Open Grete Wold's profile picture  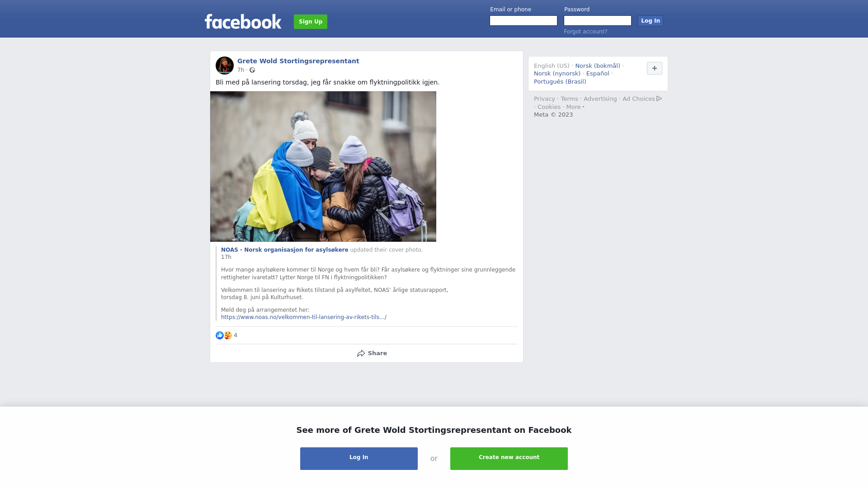tap(225, 66)
